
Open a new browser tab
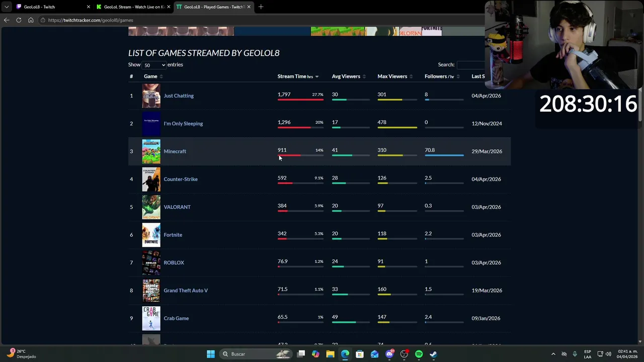click(261, 7)
